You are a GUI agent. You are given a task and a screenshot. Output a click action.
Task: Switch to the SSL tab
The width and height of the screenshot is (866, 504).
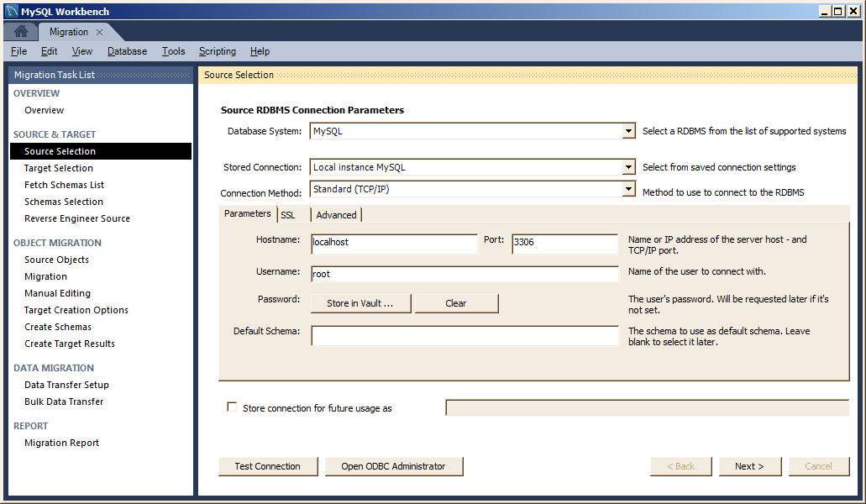(288, 215)
